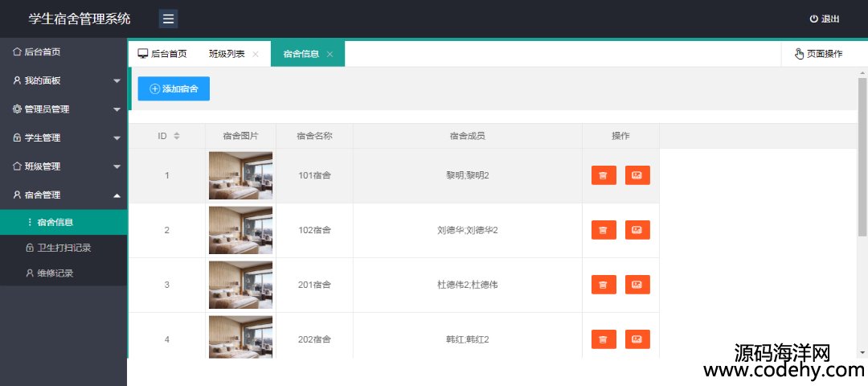
Task: Expand the 班级管理 sidebar menu
Action: [63, 166]
